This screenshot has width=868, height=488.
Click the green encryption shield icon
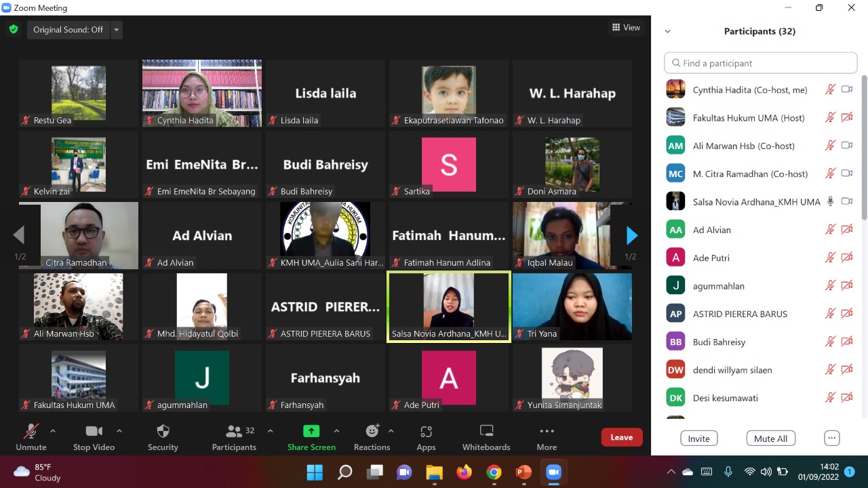pyautogui.click(x=14, y=29)
